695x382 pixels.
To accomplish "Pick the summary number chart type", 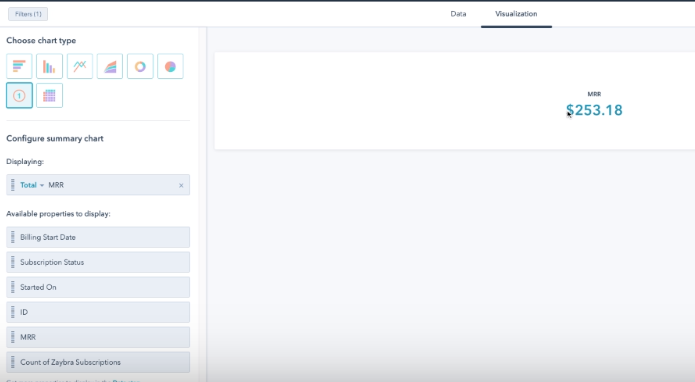I will 19,95.
